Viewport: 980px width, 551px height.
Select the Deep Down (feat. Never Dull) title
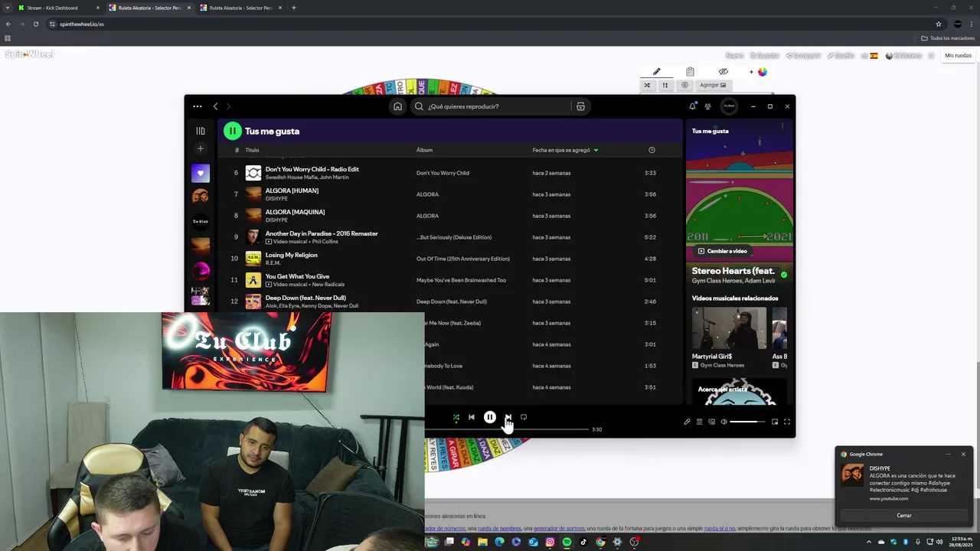point(305,298)
